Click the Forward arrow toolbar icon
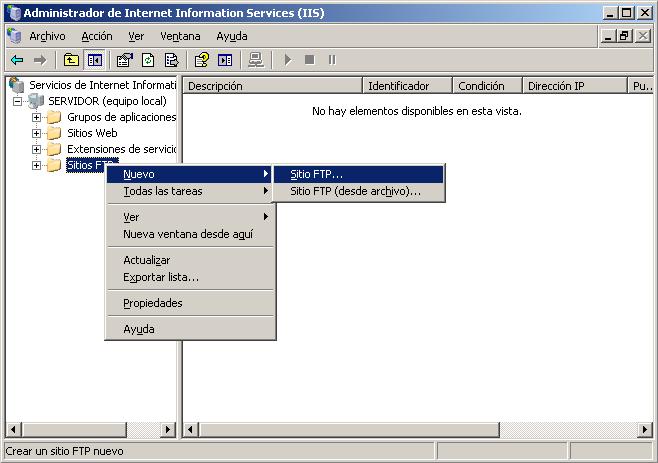This screenshot has height=463, width=658. (x=40, y=60)
